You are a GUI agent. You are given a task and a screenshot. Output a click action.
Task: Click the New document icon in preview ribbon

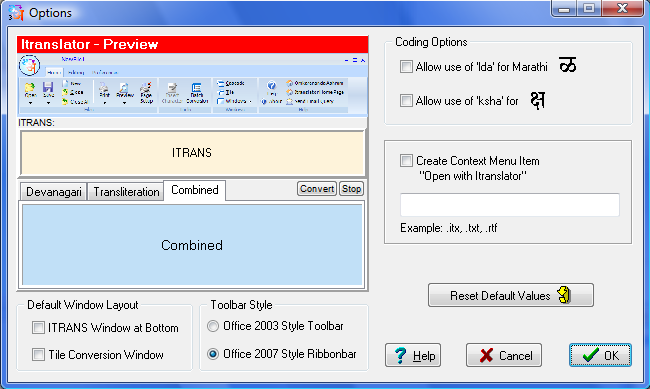point(65,83)
